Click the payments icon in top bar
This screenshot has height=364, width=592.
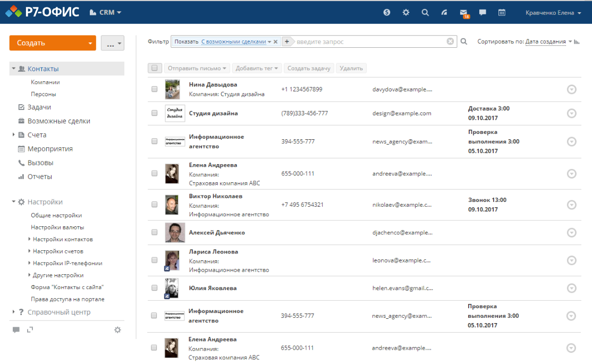pos(386,12)
